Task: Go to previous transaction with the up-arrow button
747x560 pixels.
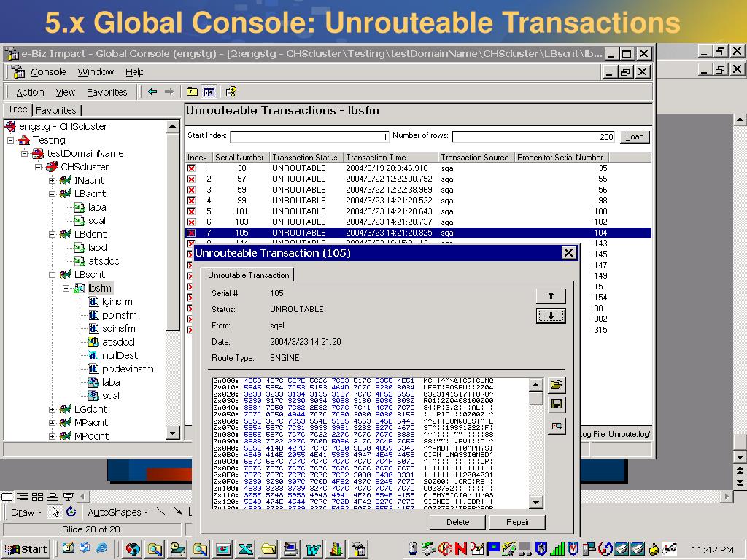Action: coord(551,296)
